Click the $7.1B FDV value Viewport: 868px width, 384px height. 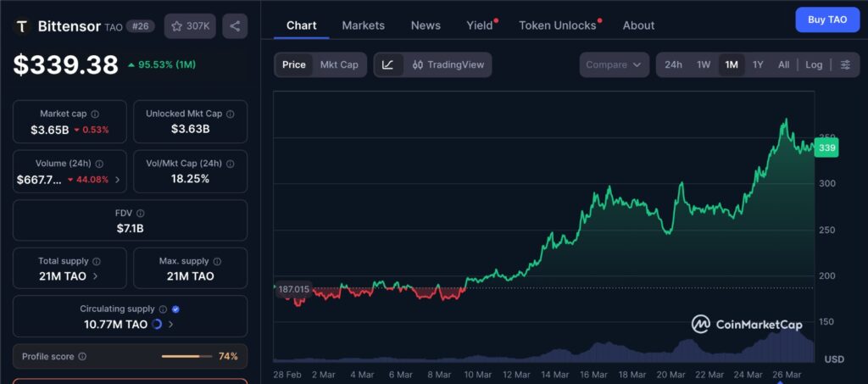(130, 228)
